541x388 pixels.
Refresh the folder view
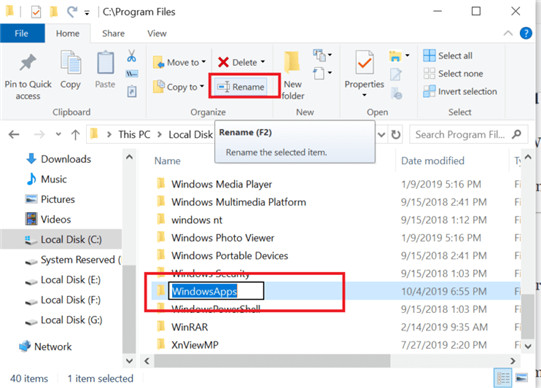[396, 135]
